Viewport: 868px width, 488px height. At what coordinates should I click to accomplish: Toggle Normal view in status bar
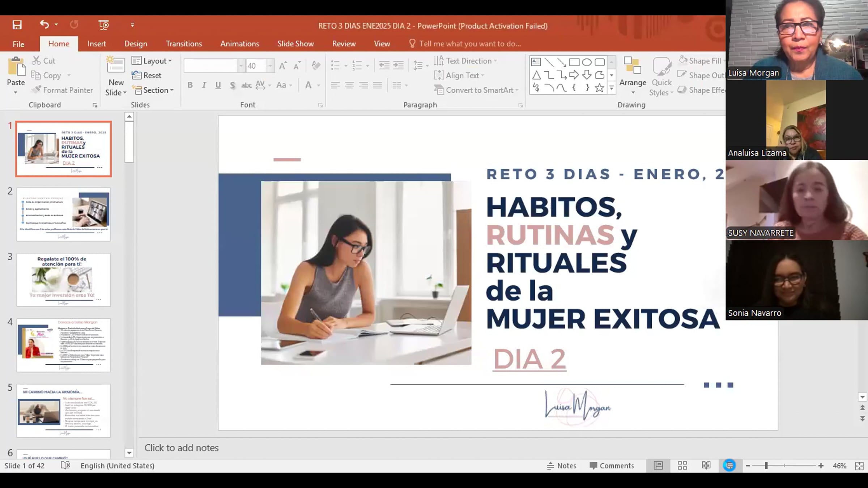[x=658, y=466]
